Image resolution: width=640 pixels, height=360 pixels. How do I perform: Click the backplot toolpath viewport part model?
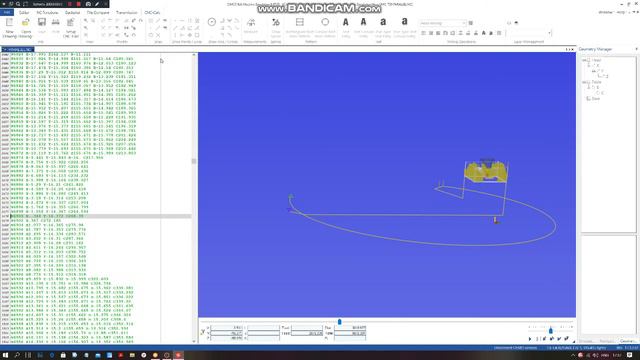[x=486, y=171]
